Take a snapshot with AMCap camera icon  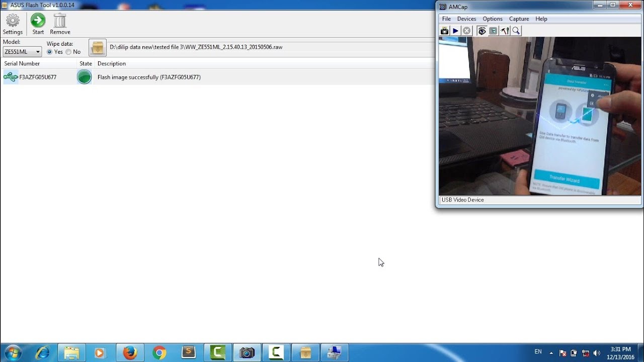click(444, 31)
